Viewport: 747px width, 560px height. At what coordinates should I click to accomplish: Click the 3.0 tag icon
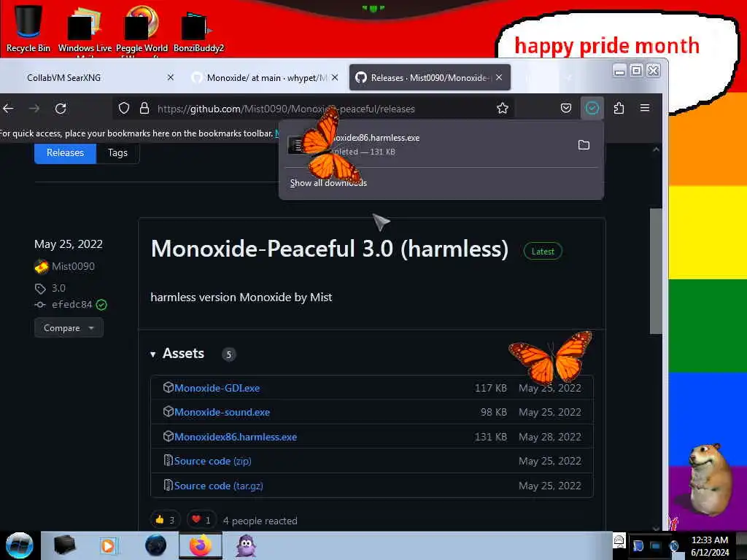(x=40, y=289)
